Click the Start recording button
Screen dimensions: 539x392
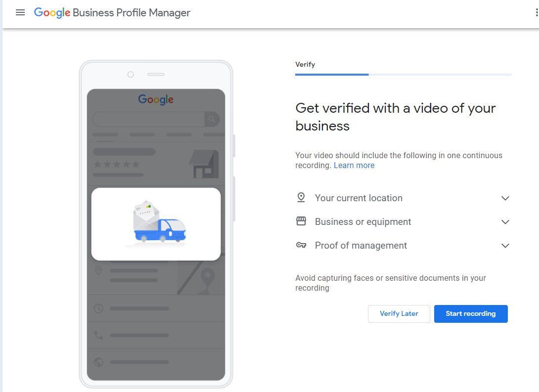[471, 314]
